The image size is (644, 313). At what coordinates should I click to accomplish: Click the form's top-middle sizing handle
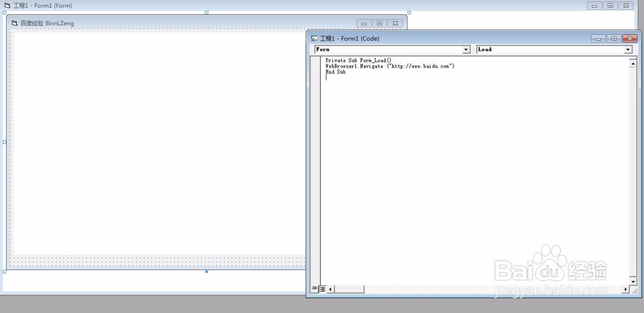click(x=207, y=13)
